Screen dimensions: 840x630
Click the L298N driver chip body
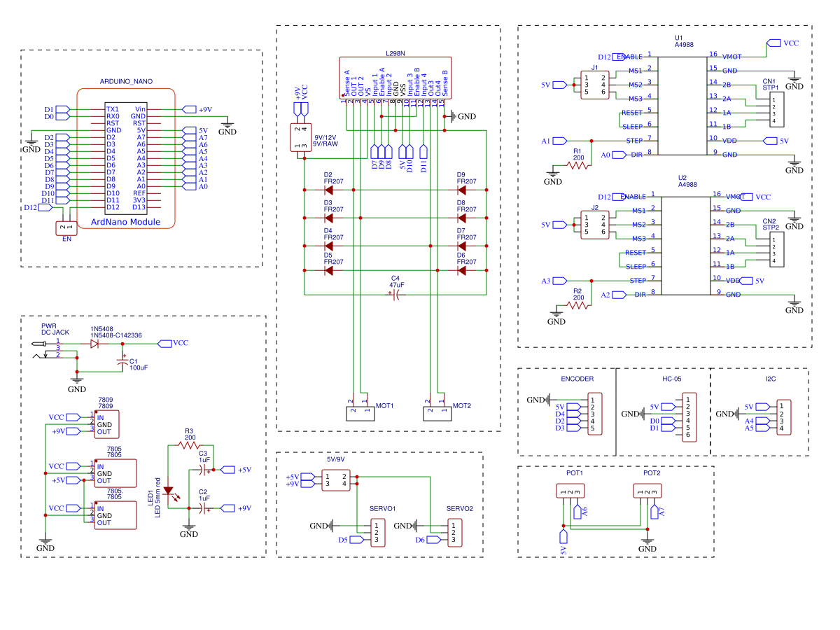(x=394, y=78)
